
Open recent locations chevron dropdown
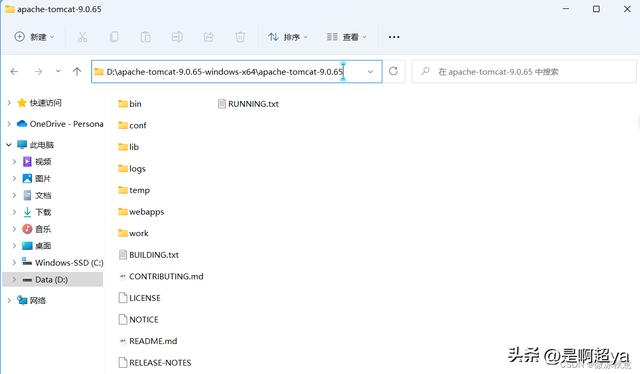(x=58, y=71)
